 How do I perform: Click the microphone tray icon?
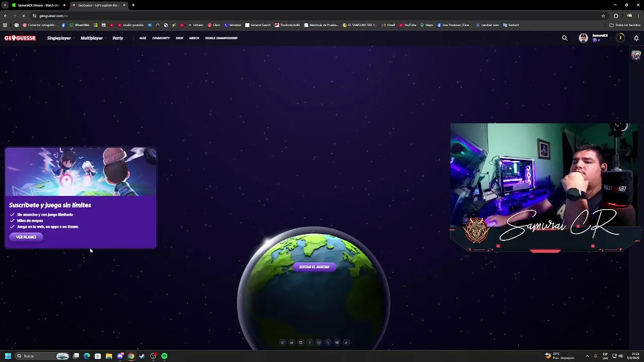pos(596,356)
